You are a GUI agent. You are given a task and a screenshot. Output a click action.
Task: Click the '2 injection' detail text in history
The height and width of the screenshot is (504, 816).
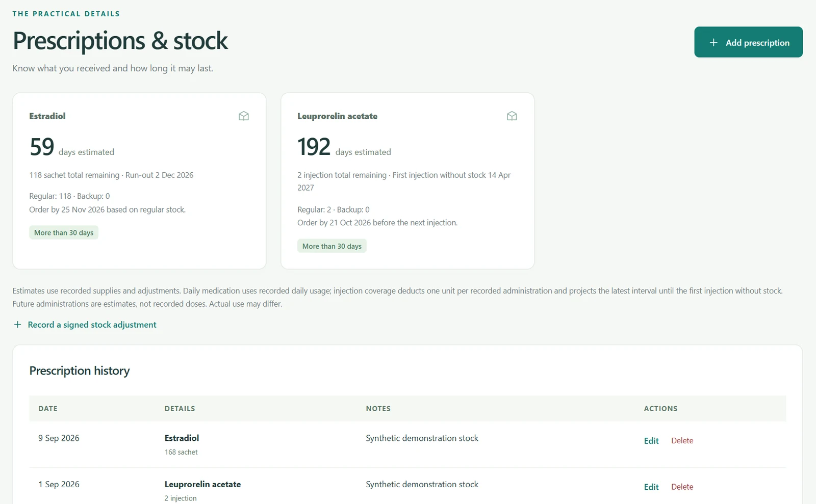click(181, 498)
